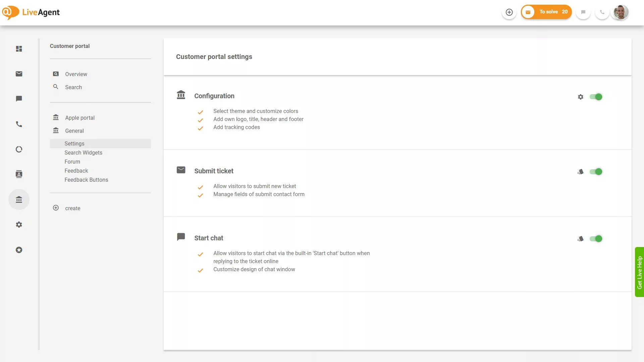Select the Calls phone icon in sidebar
Screen dimensions: 644x362
[19, 124]
